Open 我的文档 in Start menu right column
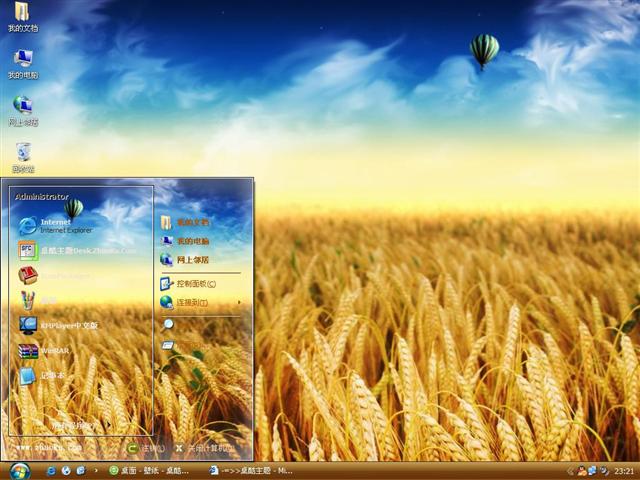This screenshot has height=480, width=640. tap(184, 222)
